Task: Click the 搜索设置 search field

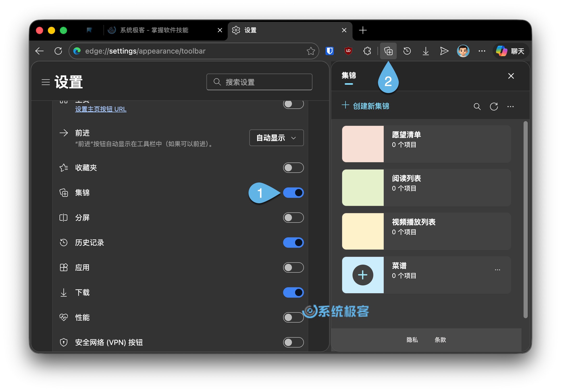Action: point(259,82)
